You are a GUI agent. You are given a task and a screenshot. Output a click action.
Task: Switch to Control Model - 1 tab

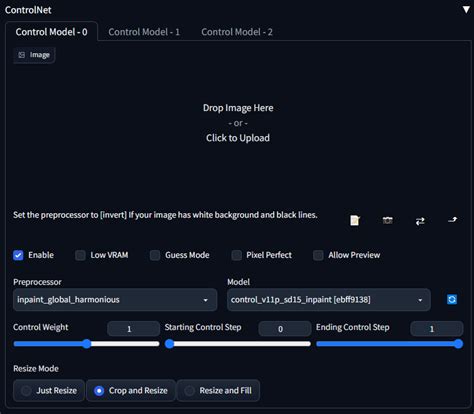coord(144,32)
